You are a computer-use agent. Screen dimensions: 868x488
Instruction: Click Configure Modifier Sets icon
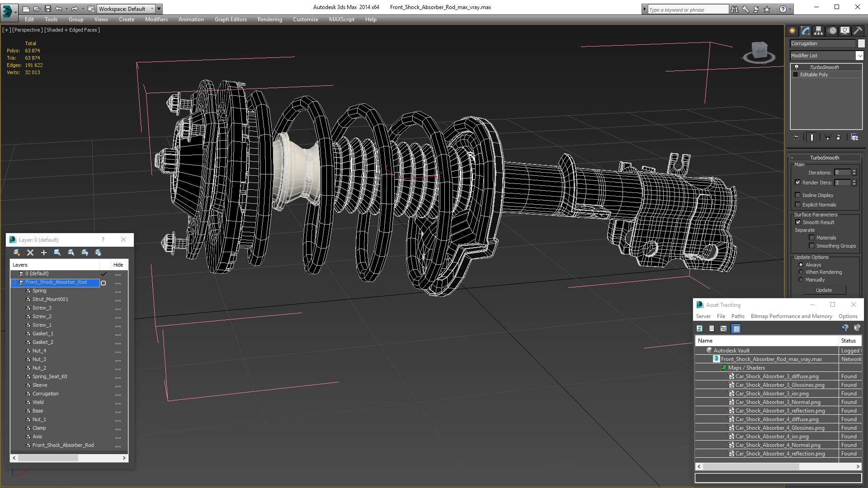[x=854, y=137]
